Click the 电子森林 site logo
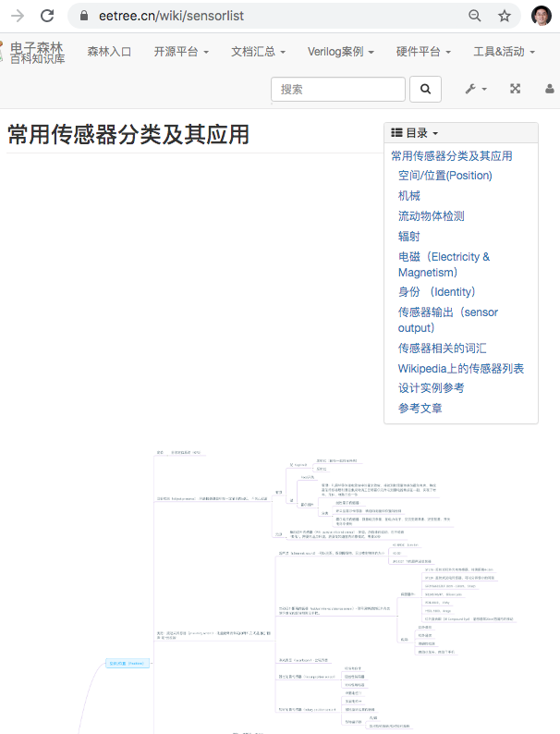 click(33, 52)
